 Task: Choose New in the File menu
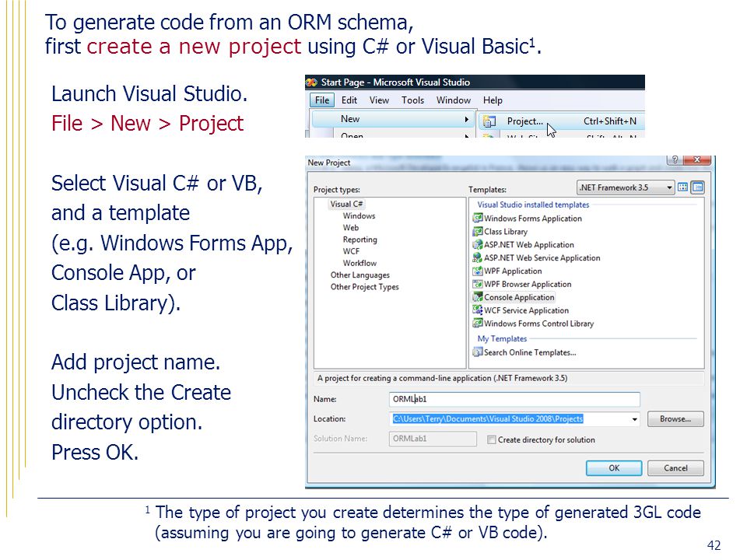click(x=392, y=119)
